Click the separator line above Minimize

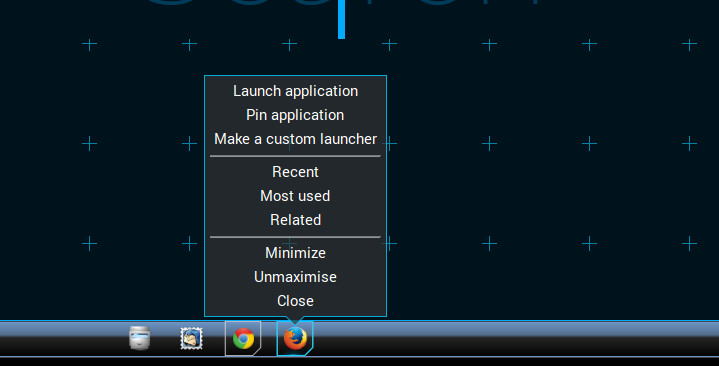(x=295, y=237)
